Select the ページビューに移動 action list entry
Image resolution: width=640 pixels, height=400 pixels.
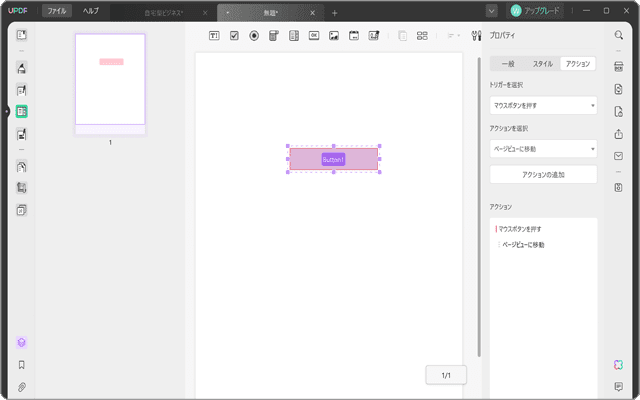[x=522, y=244]
